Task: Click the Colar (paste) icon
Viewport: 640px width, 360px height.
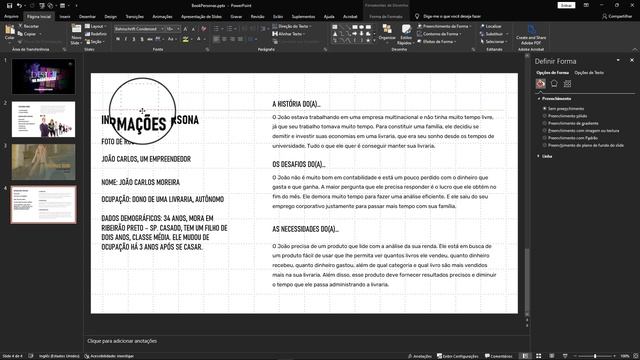Action: point(10,30)
